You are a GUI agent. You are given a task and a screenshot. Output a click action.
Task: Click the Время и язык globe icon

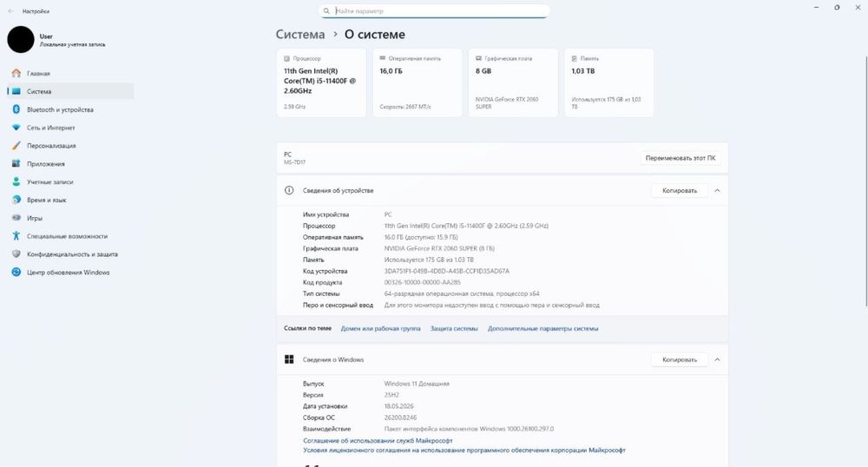point(16,200)
